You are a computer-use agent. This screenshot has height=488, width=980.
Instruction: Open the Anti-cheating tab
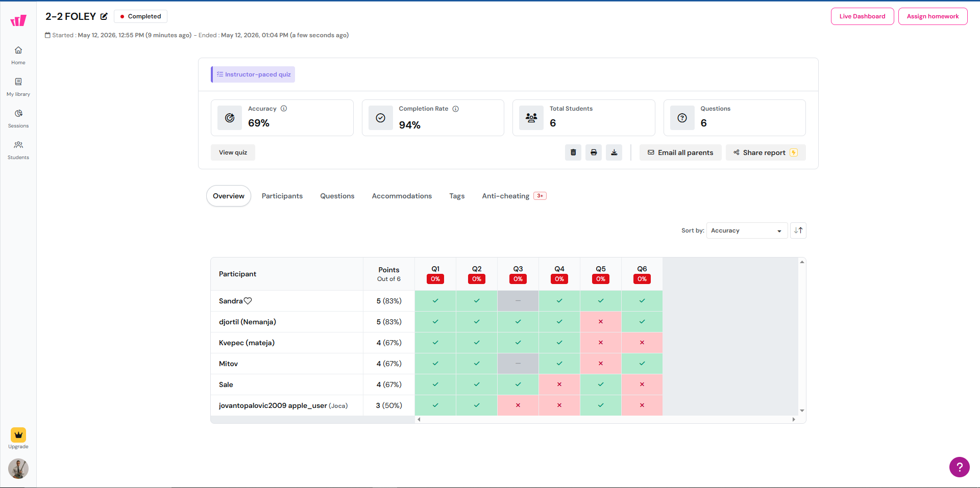[x=514, y=196]
